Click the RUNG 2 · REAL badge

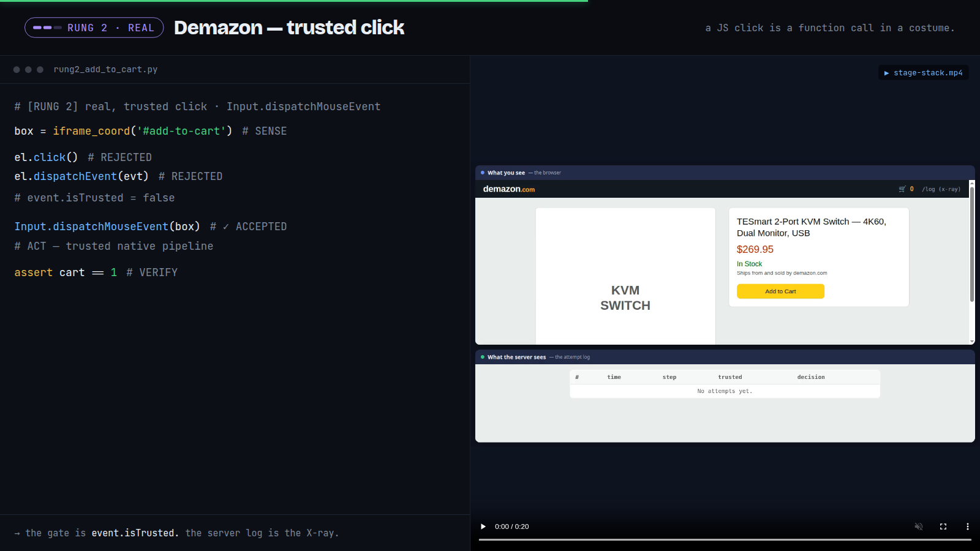(94, 28)
